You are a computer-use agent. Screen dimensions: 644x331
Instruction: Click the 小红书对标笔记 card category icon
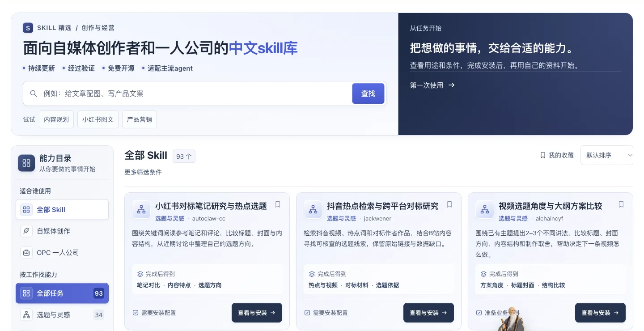(141, 209)
